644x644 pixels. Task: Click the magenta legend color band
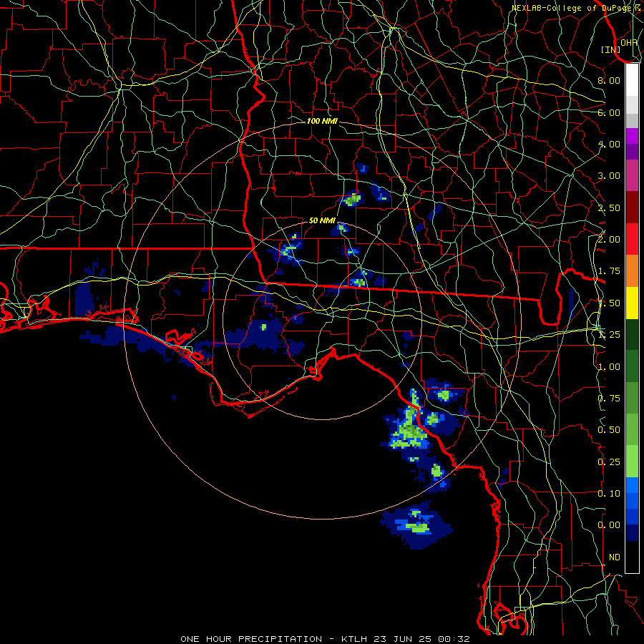click(x=632, y=136)
